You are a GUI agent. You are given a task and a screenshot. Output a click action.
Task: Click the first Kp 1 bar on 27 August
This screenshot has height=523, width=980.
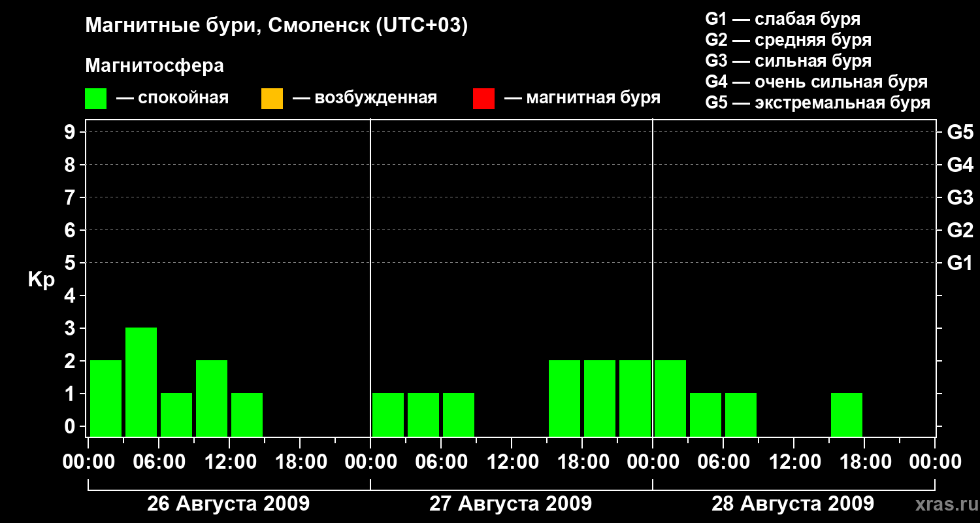(388, 414)
